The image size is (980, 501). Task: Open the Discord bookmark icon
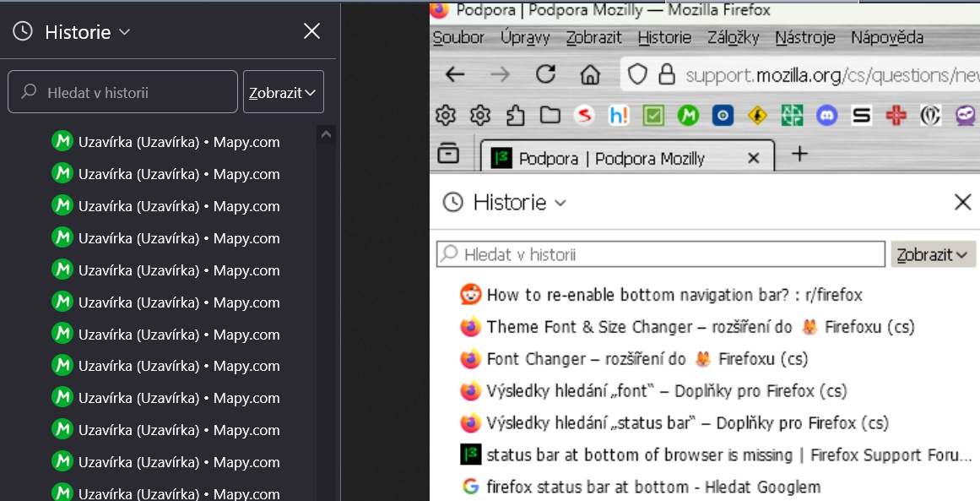[x=827, y=115]
